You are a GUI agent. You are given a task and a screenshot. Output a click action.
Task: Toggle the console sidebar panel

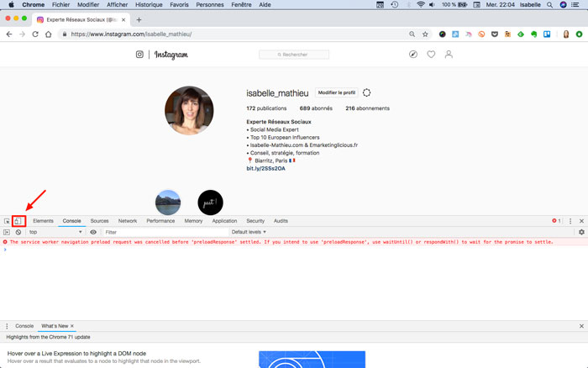tap(7, 232)
